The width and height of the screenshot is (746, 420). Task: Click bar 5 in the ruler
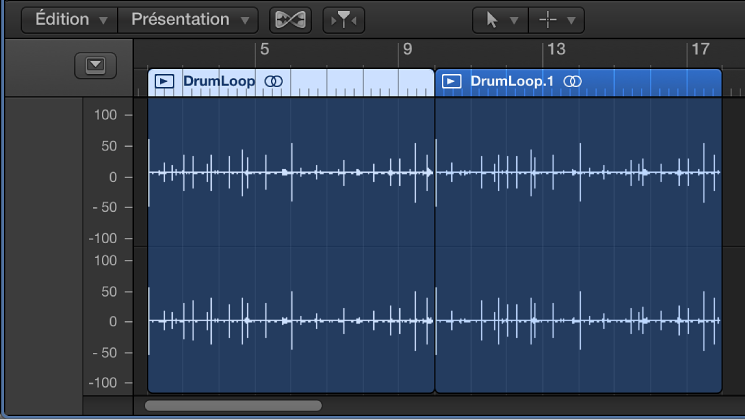click(265, 49)
